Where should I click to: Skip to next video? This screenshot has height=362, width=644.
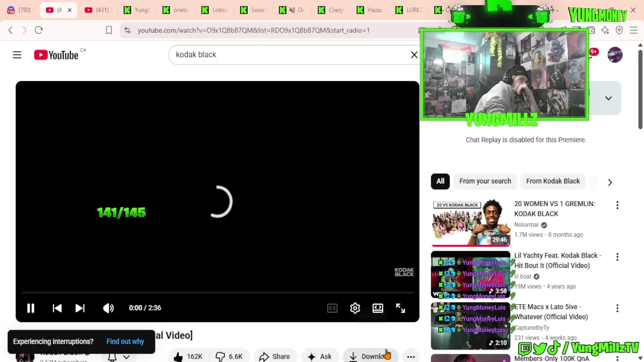coord(80,308)
